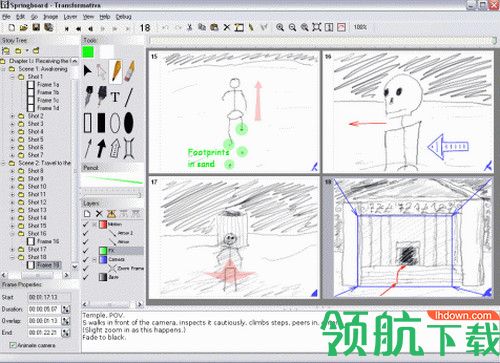The height and width of the screenshot is (363, 500).
Task: Select the Text T tool
Action: [115, 97]
